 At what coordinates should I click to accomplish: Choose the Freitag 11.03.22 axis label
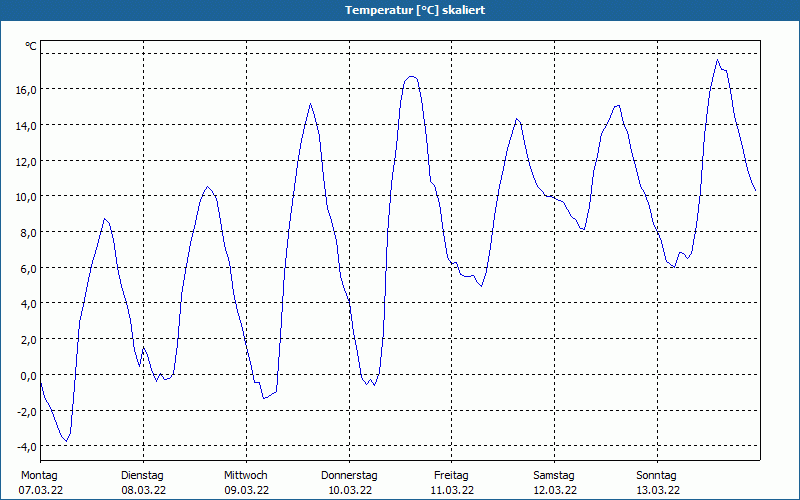pyautogui.click(x=452, y=482)
